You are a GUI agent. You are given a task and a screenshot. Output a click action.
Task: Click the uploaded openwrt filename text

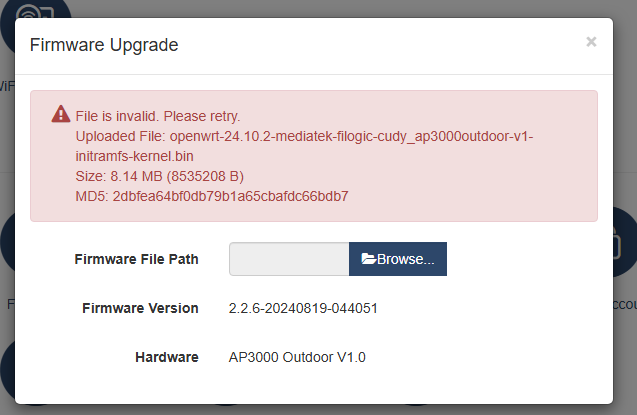(304, 146)
